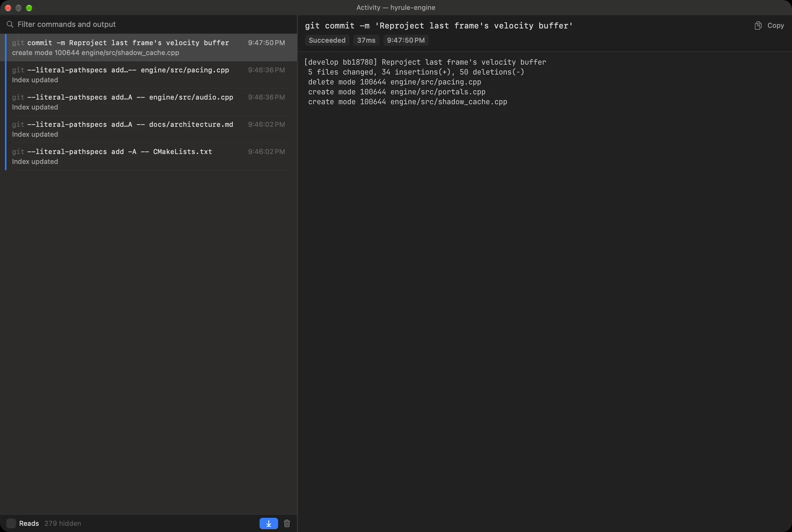The height and width of the screenshot is (532, 792).
Task: Click the 9:47:50 PM timestamp badge in header
Action: [406, 40]
